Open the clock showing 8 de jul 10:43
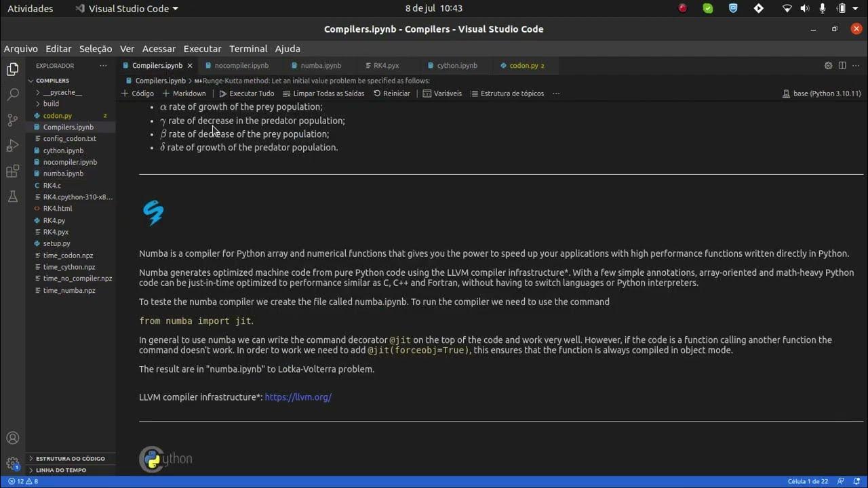The width and height of the screenshot is (868, 488). pos(433,9)
